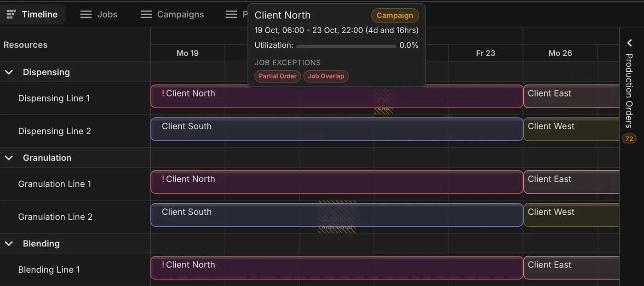Select Granulation Line 1 resource row
The height and width of the screenshot is (286, 644).
pyautogui.click(x=75, y=184)
